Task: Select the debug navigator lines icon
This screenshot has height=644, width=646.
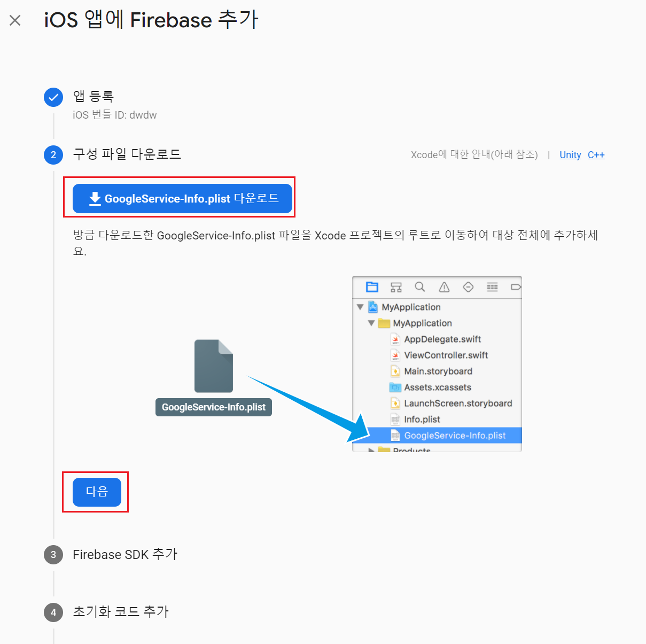Action: tap(492, 287)
